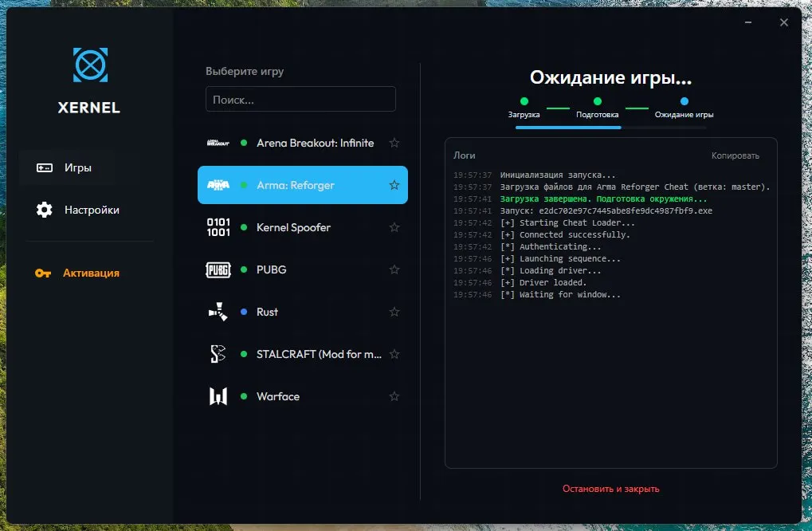Click the gamepad icon beside Игры
Screen dimensions: 812x531
tap(45, 168)
